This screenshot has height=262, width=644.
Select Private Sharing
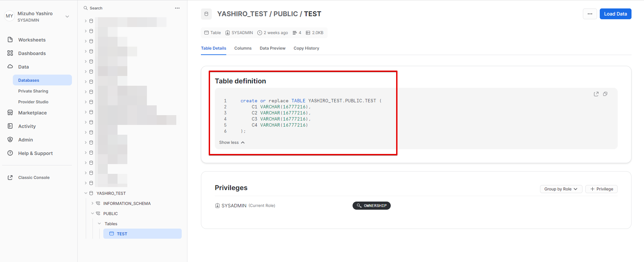pos(33,91)
